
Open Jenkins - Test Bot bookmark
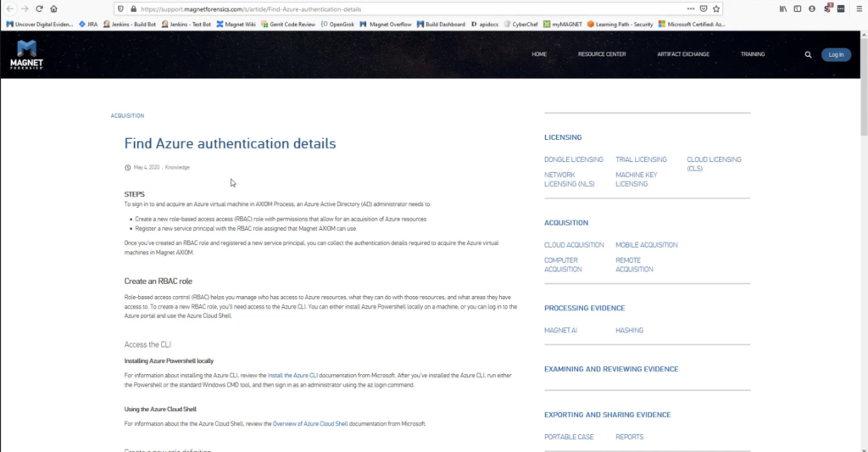(186, 25)
